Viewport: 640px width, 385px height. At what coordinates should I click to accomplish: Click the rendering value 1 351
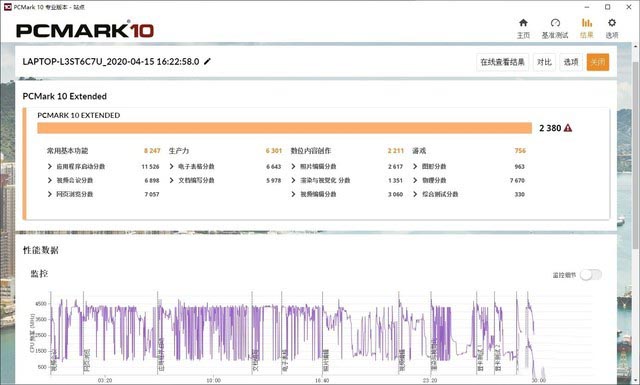click(x=395, y=180)
